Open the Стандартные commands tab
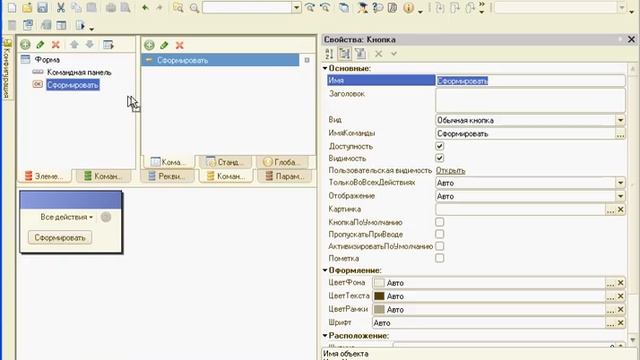This screenshot has height=360, width=640. (224, 162)
